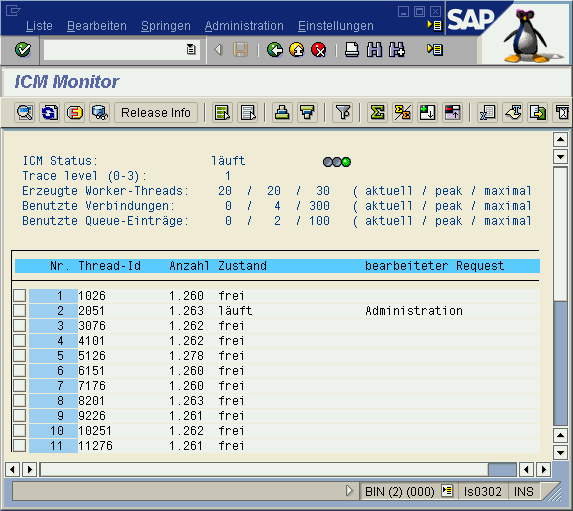Click the Thread-Id column header
Image resolution: width=573 pixels, height=511 pixels.
click(x=110, y=266)
